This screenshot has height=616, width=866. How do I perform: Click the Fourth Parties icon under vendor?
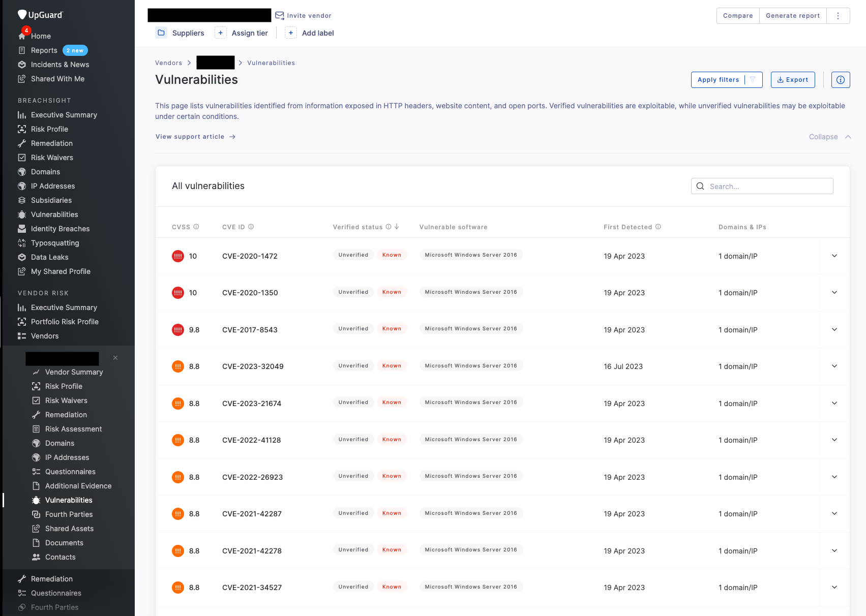tap(36, 514)
